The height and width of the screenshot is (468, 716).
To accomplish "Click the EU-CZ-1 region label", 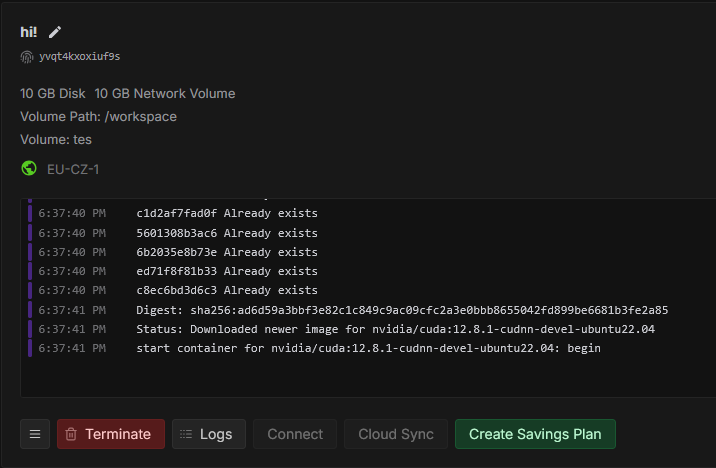I will [73, 169].
